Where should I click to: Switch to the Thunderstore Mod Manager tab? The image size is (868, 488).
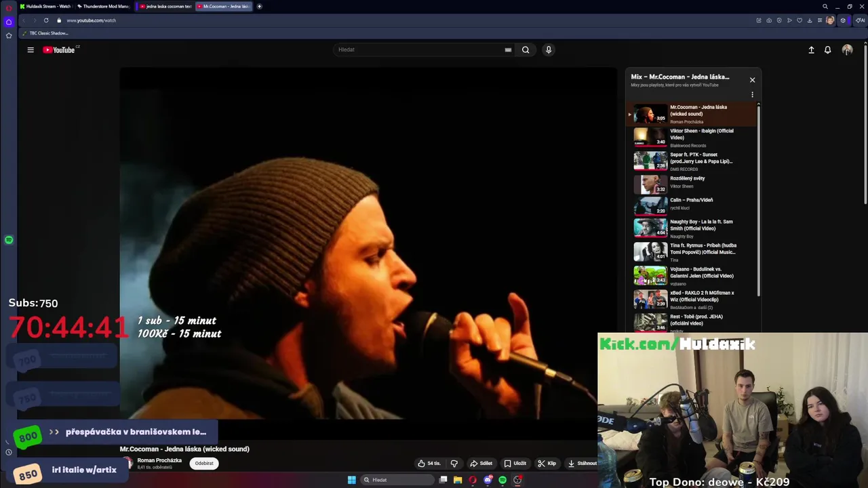tap(103, 6)
